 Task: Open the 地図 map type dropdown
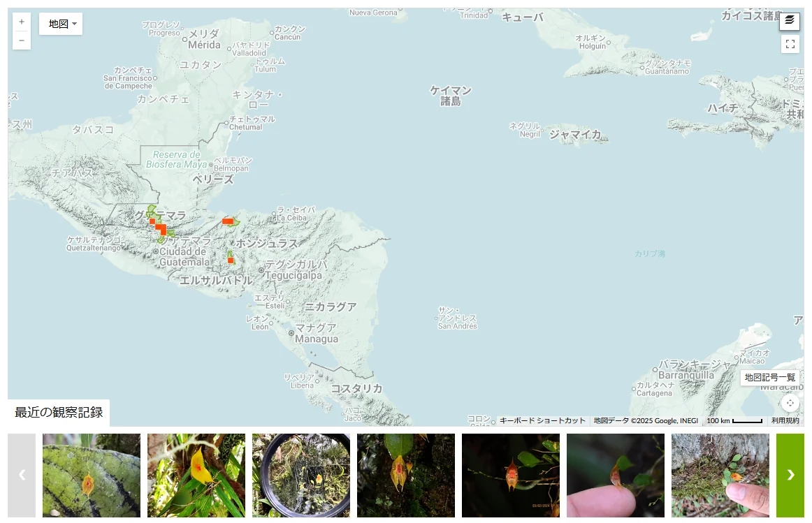pyautogui.click(x=61, y=24)
